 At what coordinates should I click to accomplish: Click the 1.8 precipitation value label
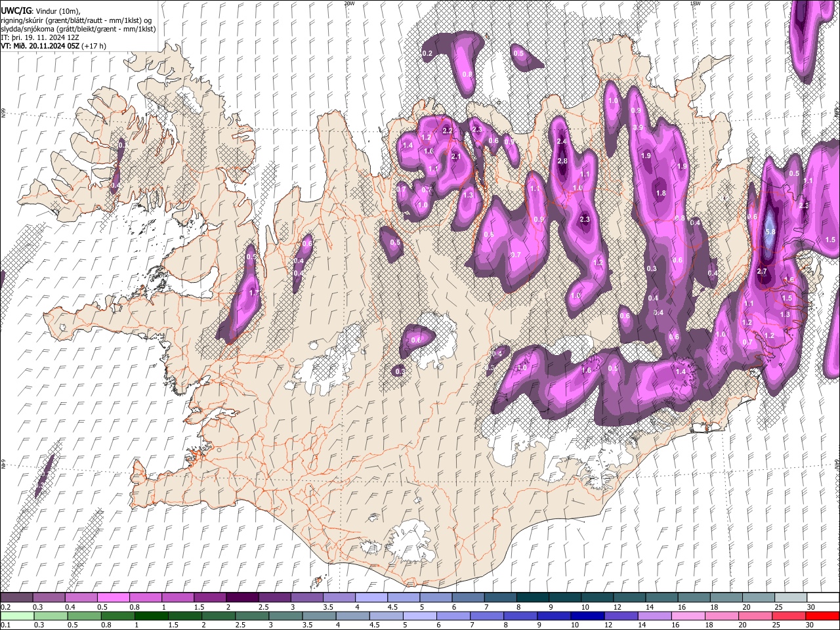pos(661,193)
